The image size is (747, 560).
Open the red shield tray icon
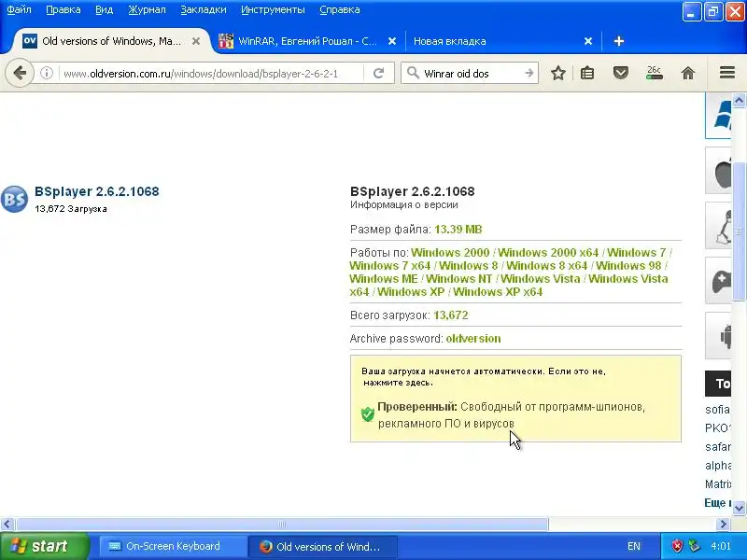pos(677,546)
